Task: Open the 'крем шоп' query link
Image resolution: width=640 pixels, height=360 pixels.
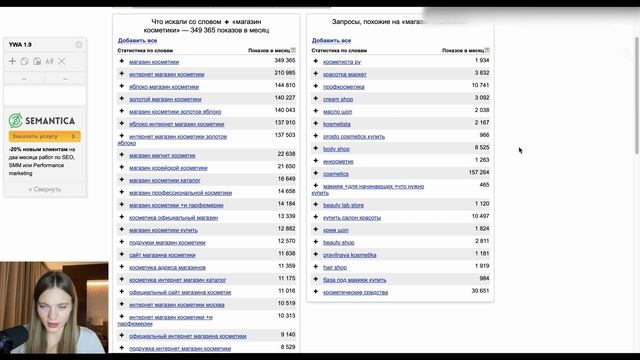Action: coord(336,230)
